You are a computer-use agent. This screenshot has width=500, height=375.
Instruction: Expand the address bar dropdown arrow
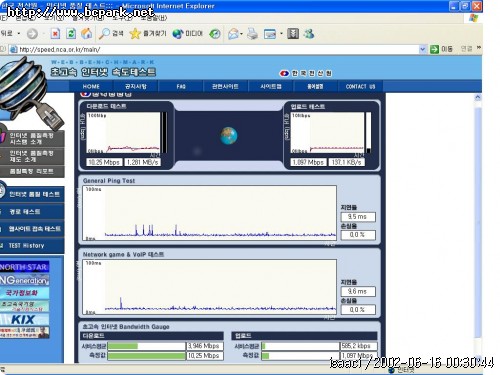point(422,49)
